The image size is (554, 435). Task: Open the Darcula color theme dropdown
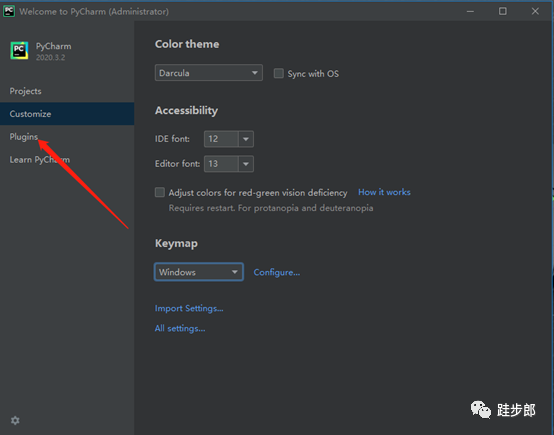pyautogui.click(x=208, y=73)
